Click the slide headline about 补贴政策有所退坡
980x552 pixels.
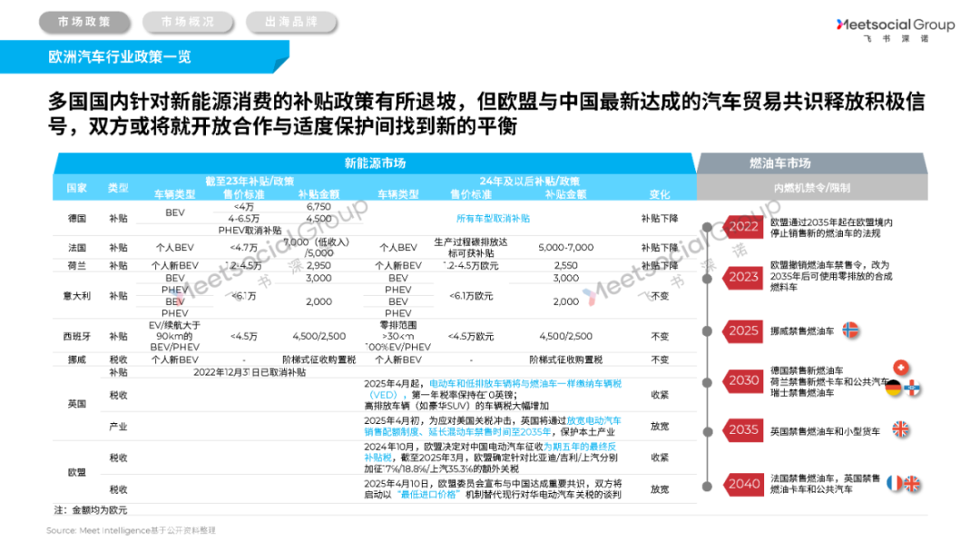[x=486, y=113]
